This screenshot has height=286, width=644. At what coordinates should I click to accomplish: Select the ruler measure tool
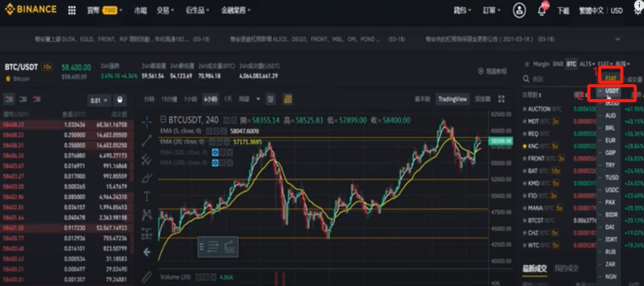147,276
